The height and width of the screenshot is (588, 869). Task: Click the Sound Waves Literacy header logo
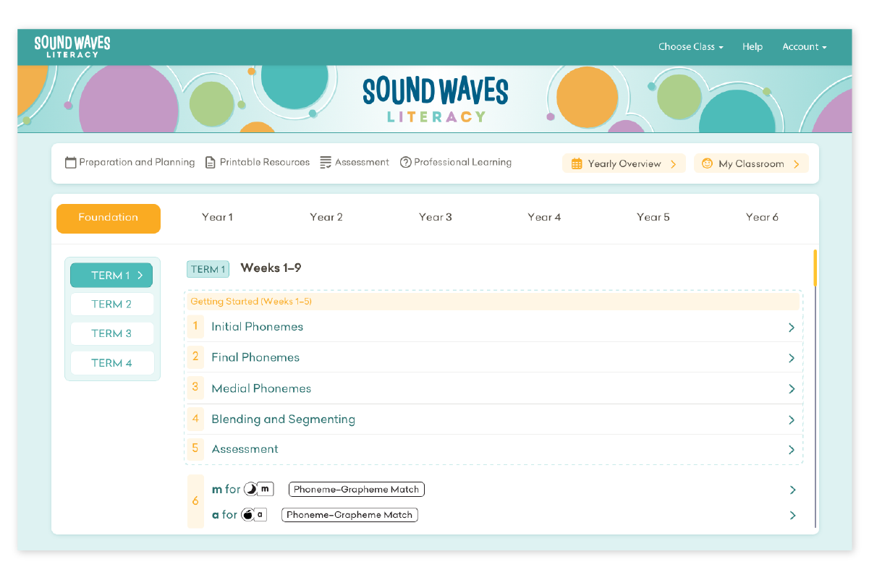tap(72, 46)
